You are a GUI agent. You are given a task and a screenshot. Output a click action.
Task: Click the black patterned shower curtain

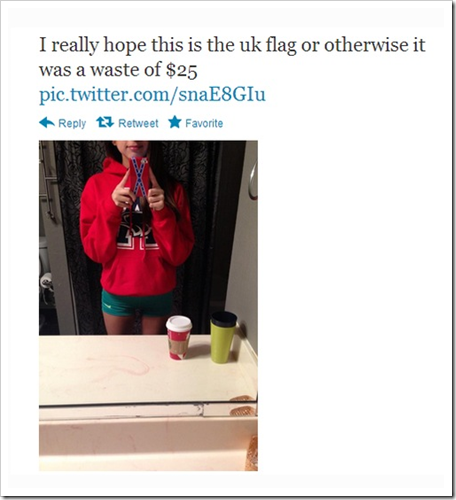pos(200,233)
